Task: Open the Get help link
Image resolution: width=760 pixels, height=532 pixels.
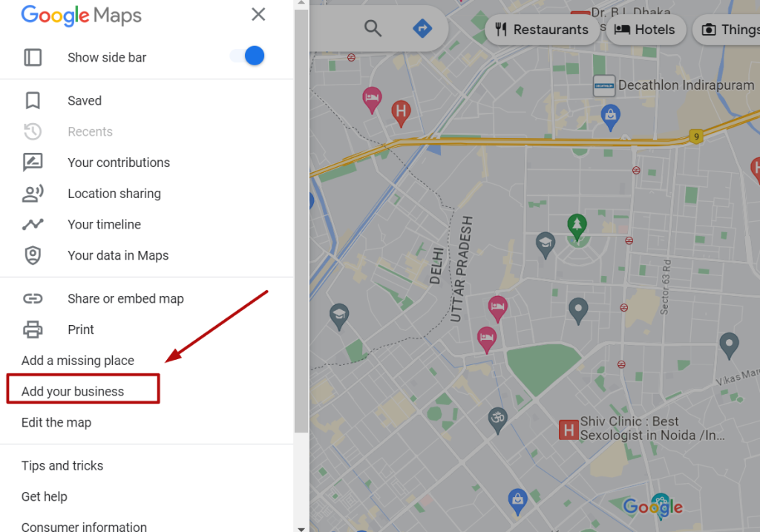Action: tap(44, 496)
